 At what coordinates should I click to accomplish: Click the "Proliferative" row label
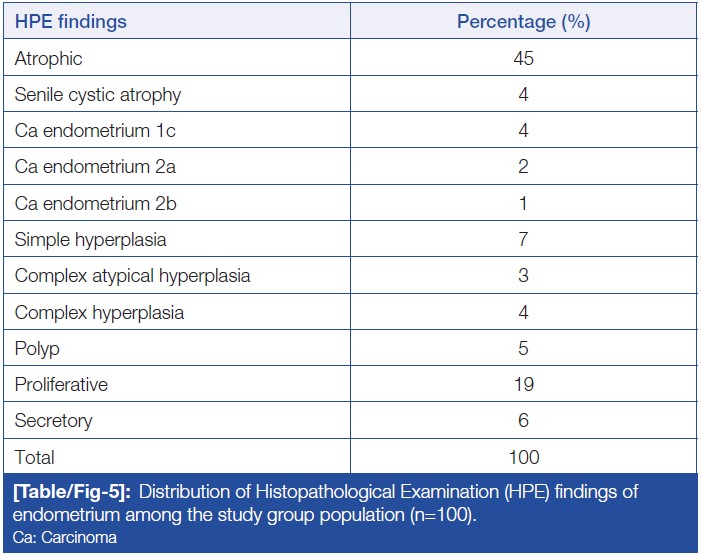pos(61,384)
